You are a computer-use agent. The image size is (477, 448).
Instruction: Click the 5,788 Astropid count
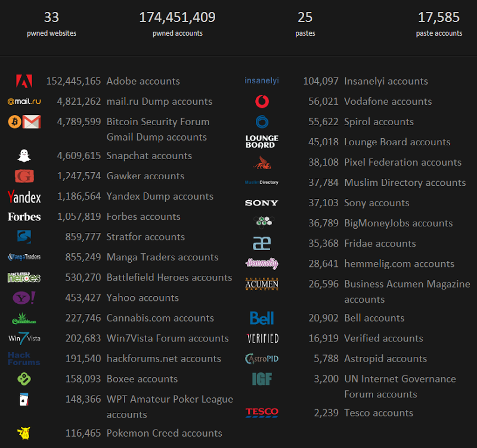pos(326,359)
